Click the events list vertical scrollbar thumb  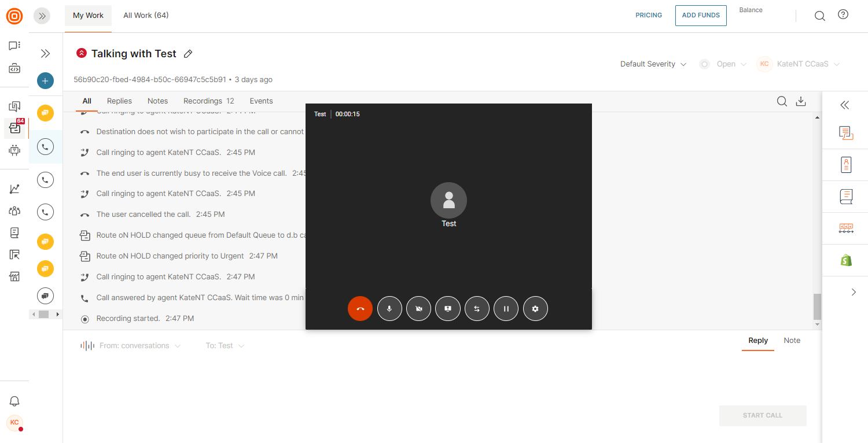(817, 307)
